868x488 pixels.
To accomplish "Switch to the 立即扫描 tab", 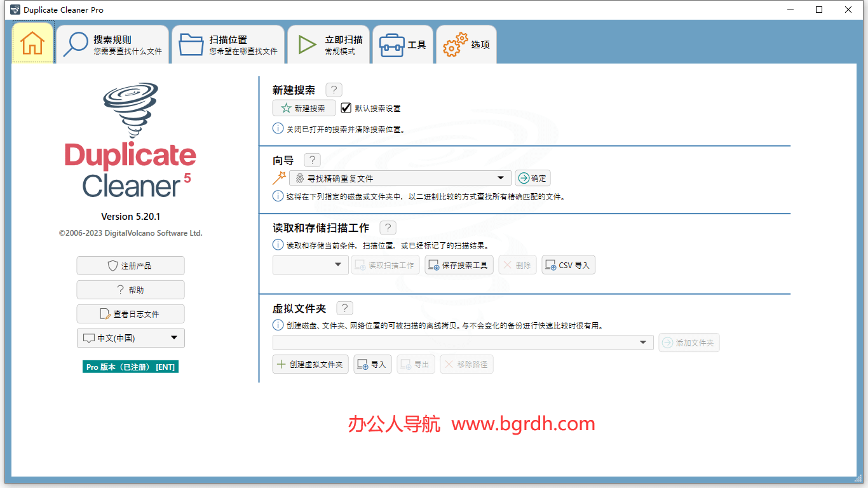I will tap(328, 44).
